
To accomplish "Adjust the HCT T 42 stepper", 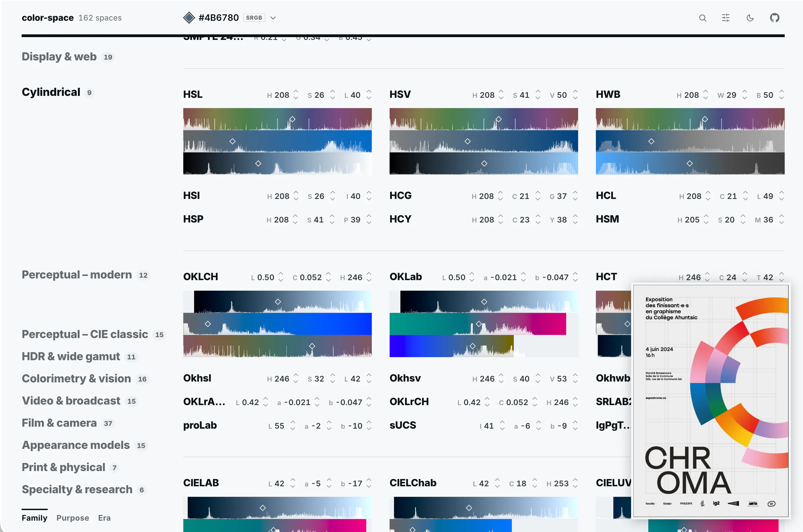I will click(x=782, y=278).
